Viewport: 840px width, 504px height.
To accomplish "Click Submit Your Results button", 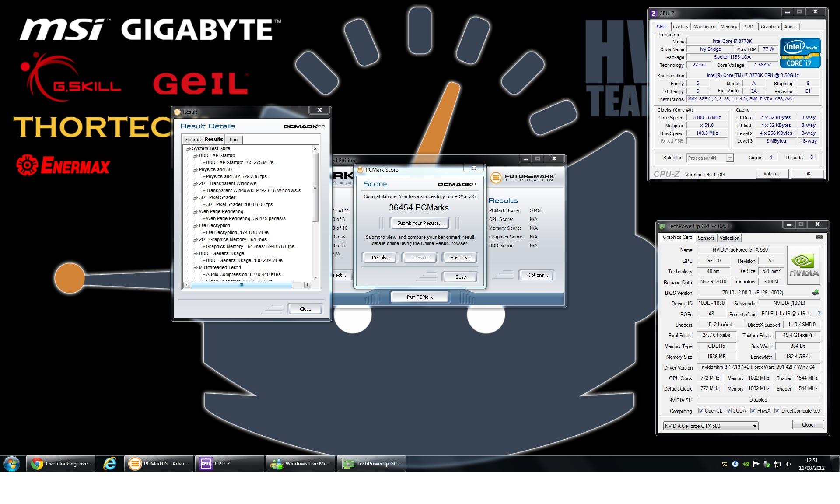I will point(420,223).
